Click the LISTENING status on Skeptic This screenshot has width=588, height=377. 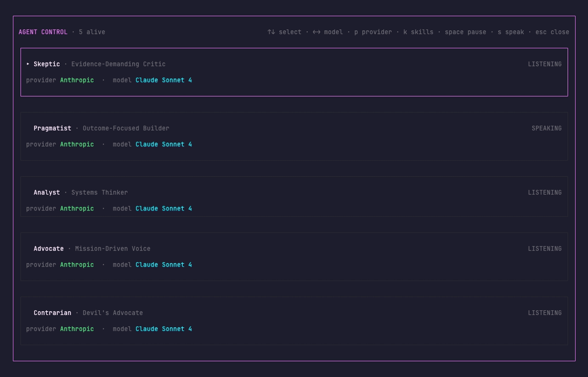point(544,64)
